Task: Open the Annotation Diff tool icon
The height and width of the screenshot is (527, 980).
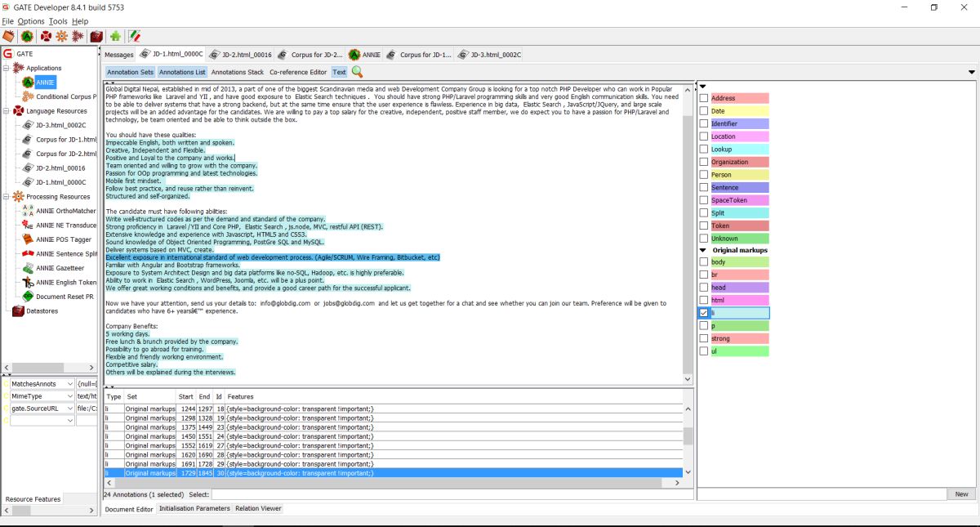Action: click(x=135, y=36)
